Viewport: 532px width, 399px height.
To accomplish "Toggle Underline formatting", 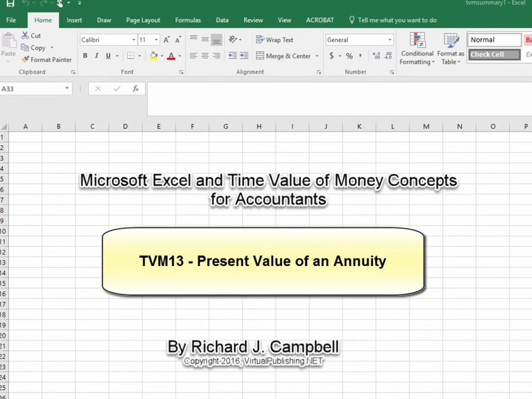I will pyautogui.click(x=108, y=56).
